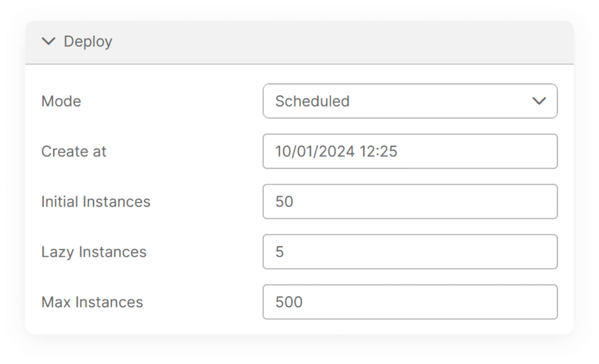This screenshot has height=364, width=599.
Task: Collapse the Deploy section chevron
Action: 49,42
